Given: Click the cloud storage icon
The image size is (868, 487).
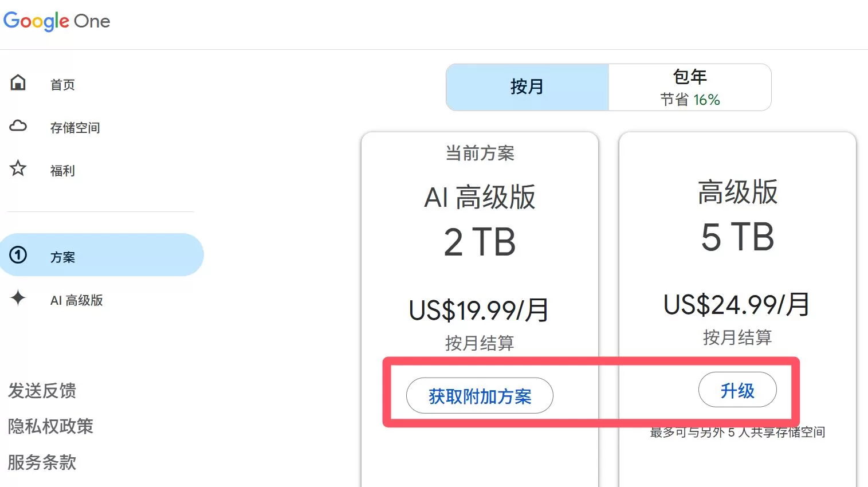Looking at the screenshot, I should 18,125.
